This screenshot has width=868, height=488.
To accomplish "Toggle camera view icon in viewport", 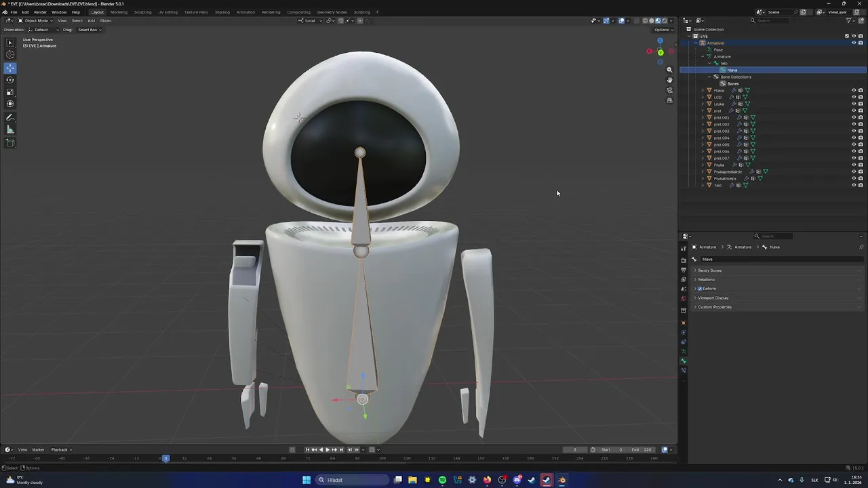I will pos(669,90).
